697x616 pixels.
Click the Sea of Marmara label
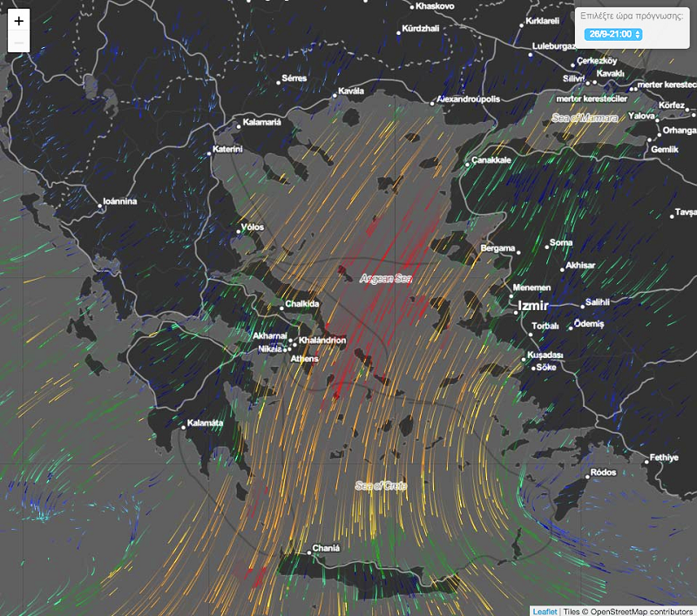click(x=585, y=118)
